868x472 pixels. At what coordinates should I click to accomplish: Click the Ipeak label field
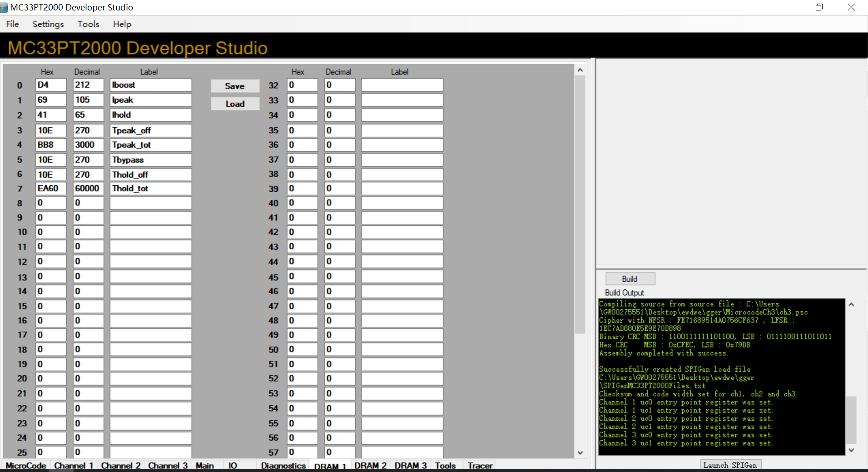tap(151, 100)
